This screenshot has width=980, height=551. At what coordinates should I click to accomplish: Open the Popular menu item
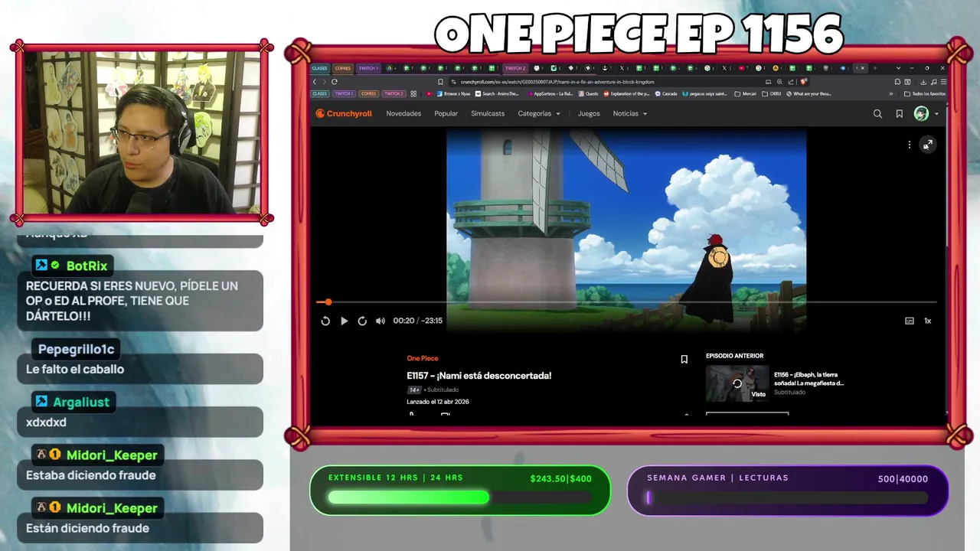tap(446, 113)
